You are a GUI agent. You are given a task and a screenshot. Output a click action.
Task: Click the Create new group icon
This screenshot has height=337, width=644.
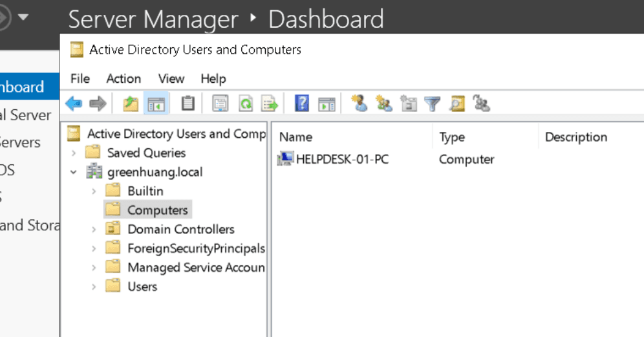[383, 103]
